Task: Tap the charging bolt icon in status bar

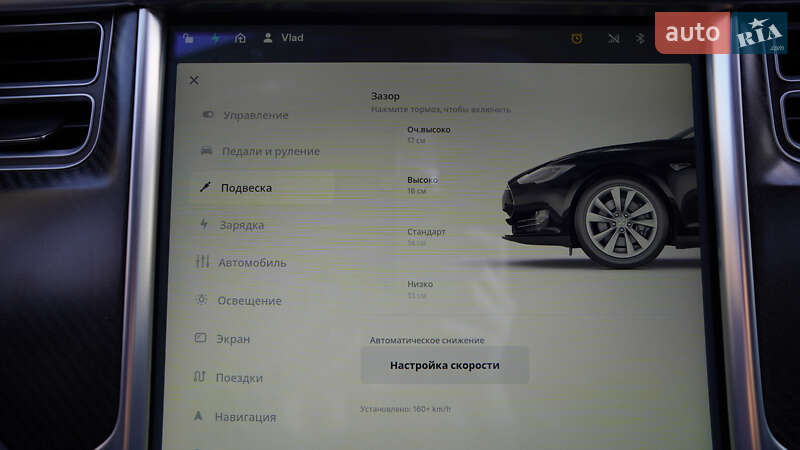Action: [215, 38]
